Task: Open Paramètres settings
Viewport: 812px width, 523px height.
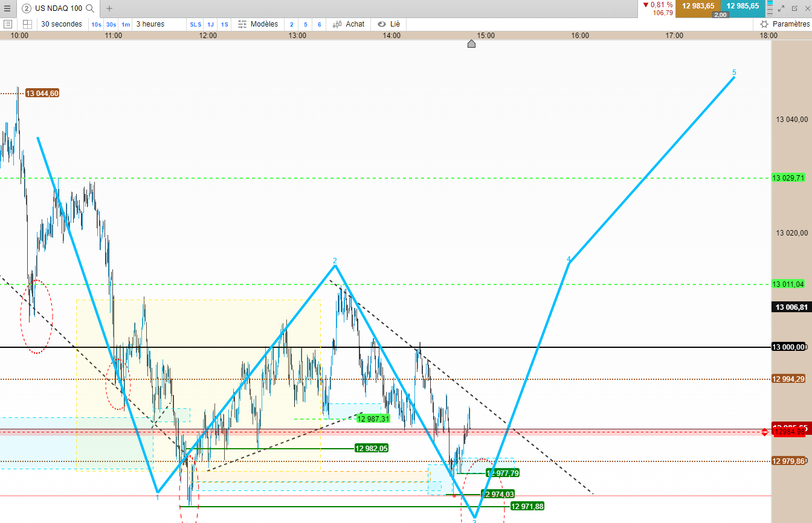Action: coord(784,24)
